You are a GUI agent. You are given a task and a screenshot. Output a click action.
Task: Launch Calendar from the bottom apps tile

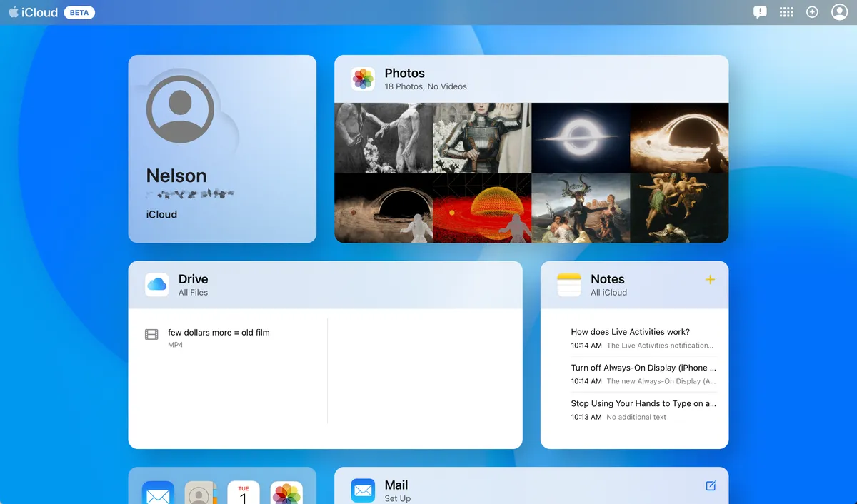click(x=244, y=493)
